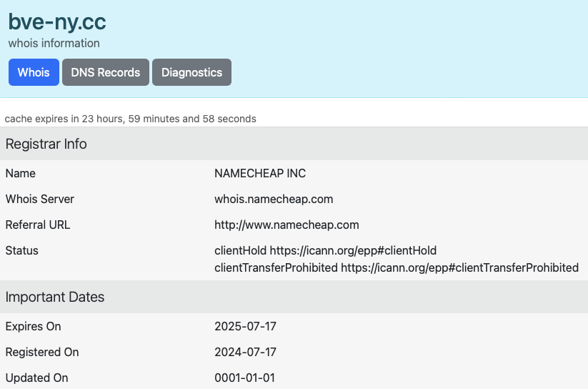The height and width of the screenshot is (389, 588).
Task: Open the http://www.namecheap.com referral URL
Action: (x=286, y=225)
